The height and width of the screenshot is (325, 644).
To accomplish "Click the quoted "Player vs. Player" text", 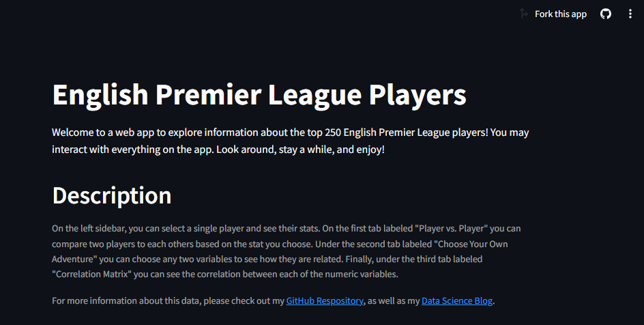I will [x=451, y=229].
